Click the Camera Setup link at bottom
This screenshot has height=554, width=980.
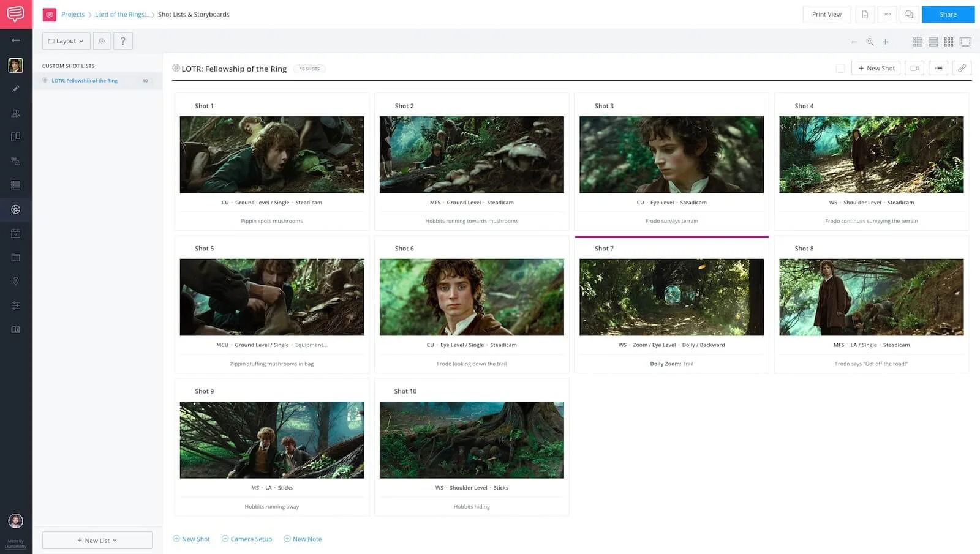click(x=247, y=539)
